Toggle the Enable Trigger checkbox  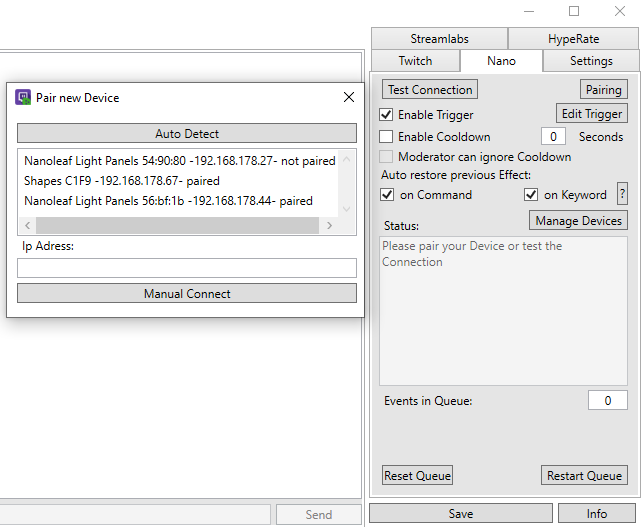[386, 115]
